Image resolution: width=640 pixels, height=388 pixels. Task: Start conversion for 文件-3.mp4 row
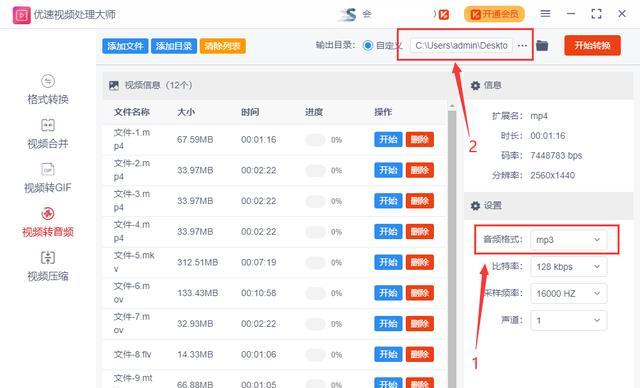pos(388,201)
